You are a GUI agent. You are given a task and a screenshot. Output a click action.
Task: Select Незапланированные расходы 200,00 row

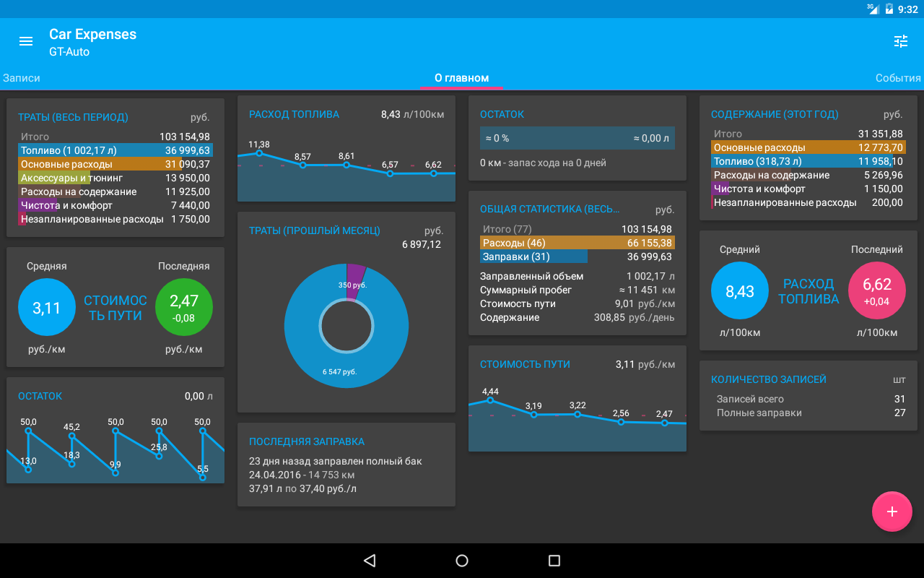point(808,202)
